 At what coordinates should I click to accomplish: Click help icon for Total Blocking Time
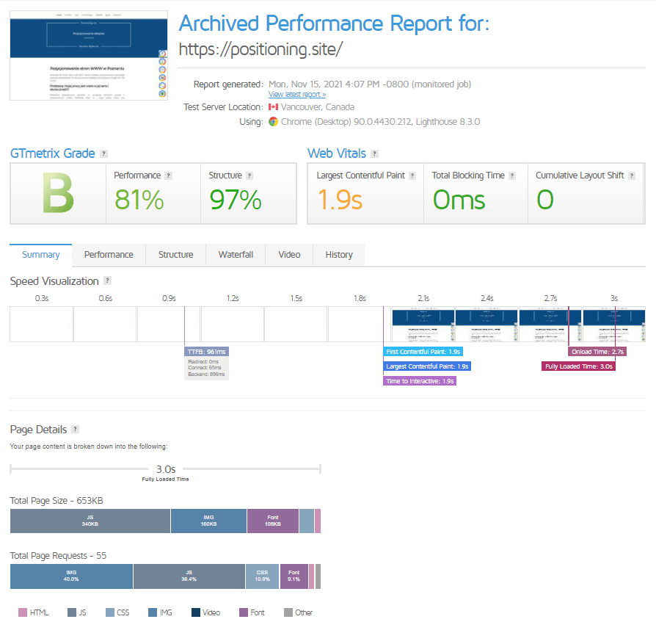click(x=512, y=176)
